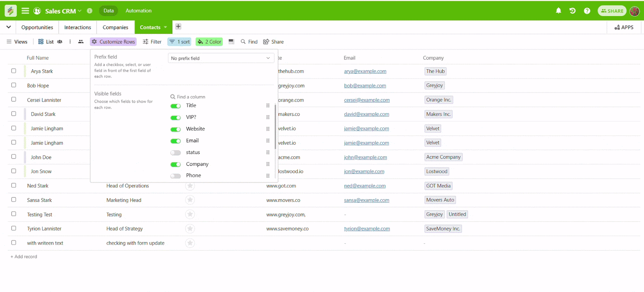The image size is (644, 292).
Task: Click the notifications bell icon
Action: [558, 11]
